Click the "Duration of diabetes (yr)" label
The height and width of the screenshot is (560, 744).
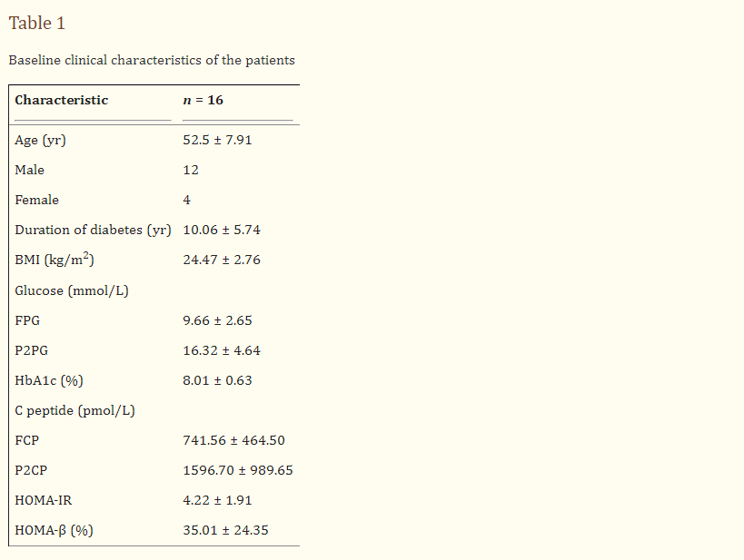tap(93, 230)
